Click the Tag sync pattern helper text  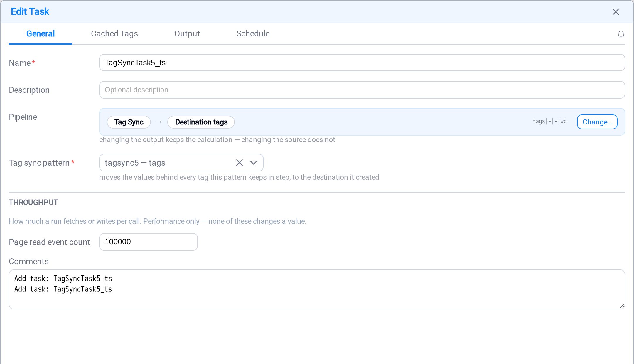pyautogui.click(x=239, y=177)
